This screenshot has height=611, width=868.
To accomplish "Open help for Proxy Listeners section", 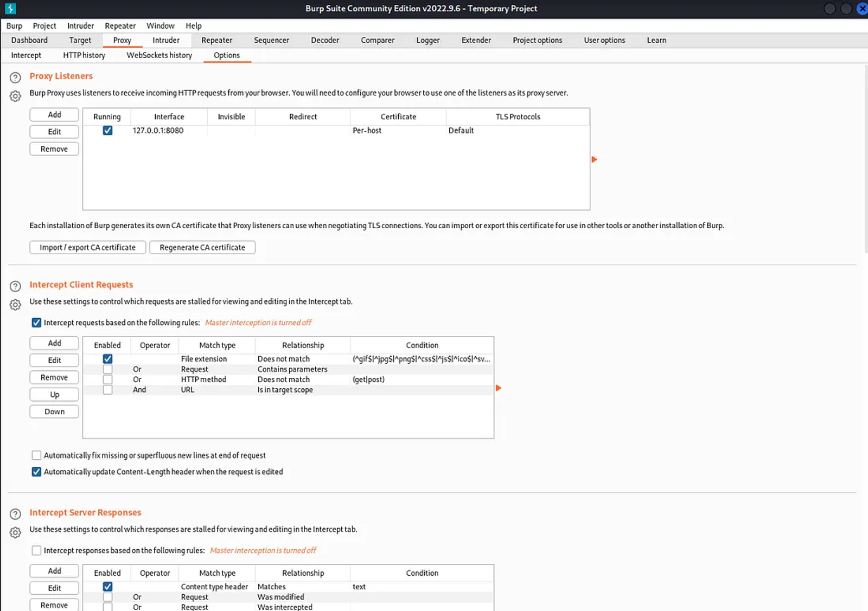I will 15,78.
